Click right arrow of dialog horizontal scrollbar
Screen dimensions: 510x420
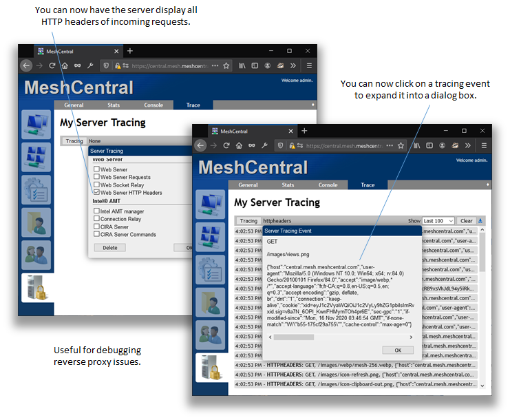[411, 337]
